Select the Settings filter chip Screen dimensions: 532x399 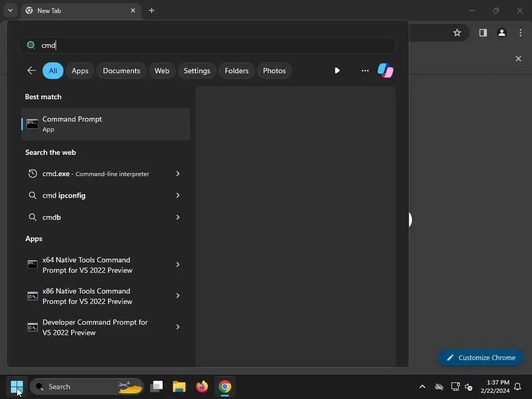(x=197, y=71)
